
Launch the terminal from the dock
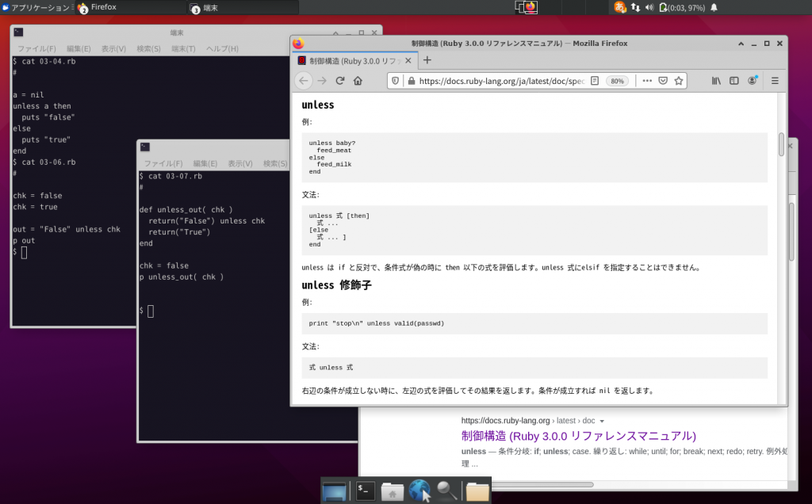(365, 490)
